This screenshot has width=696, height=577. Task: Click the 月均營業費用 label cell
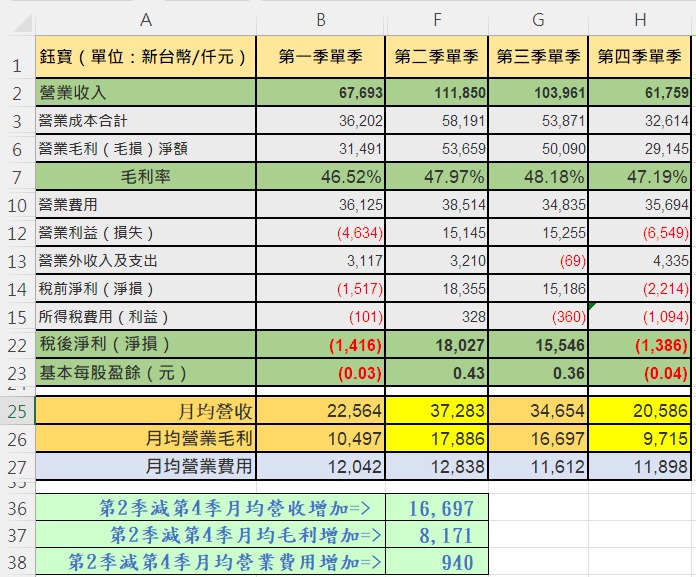[x=146, y=466]
